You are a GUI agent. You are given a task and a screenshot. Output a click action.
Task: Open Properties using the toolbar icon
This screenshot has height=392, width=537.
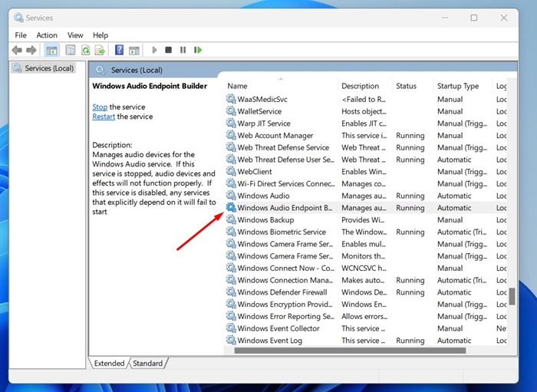click(x=71, y=50)
